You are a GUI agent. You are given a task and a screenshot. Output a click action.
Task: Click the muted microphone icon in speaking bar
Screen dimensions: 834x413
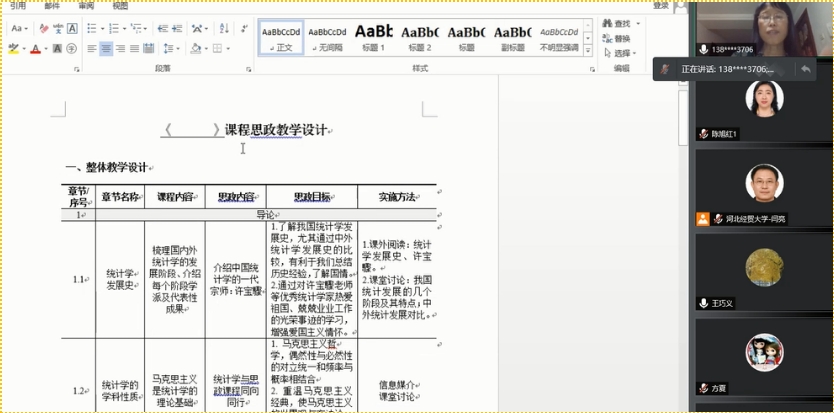tap(664, 69)
